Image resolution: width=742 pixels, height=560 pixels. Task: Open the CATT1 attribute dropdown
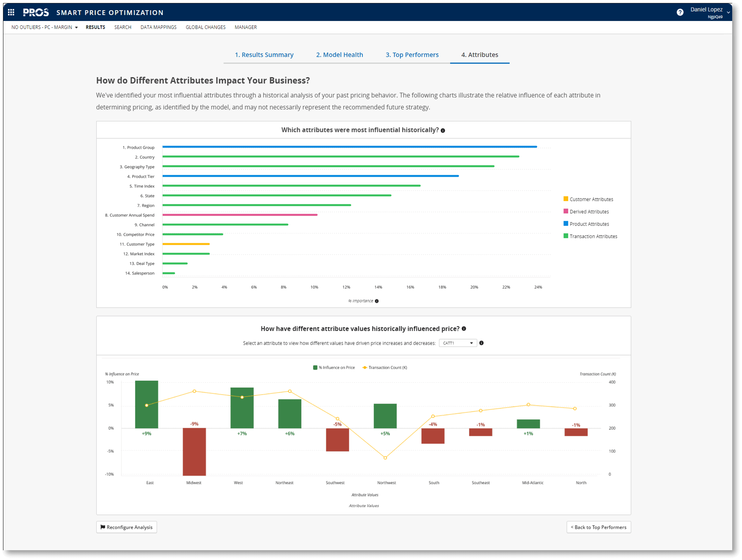click(458, 343)
